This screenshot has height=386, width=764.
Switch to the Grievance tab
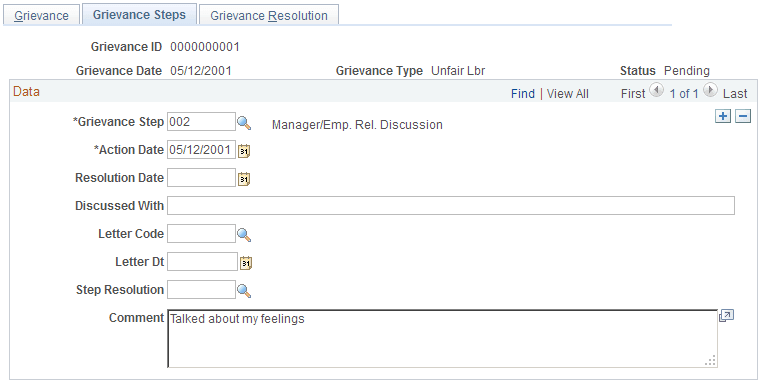tap(41, 15)
